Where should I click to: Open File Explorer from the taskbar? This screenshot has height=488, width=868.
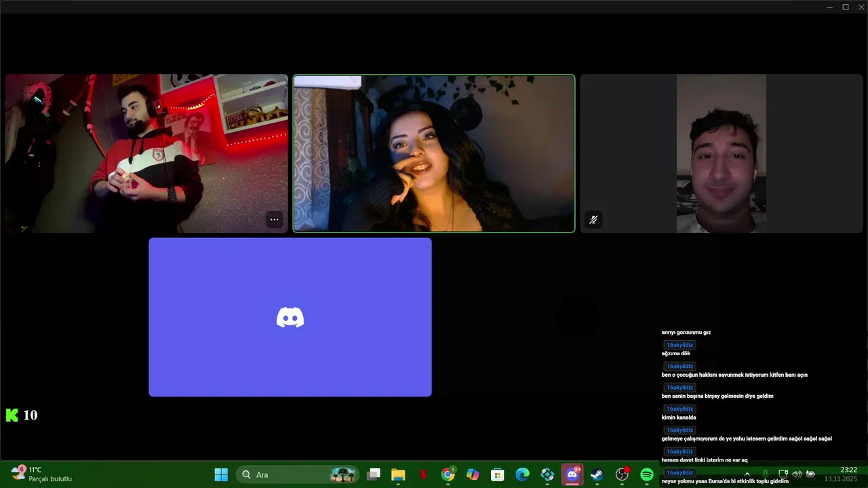point(398,474)
